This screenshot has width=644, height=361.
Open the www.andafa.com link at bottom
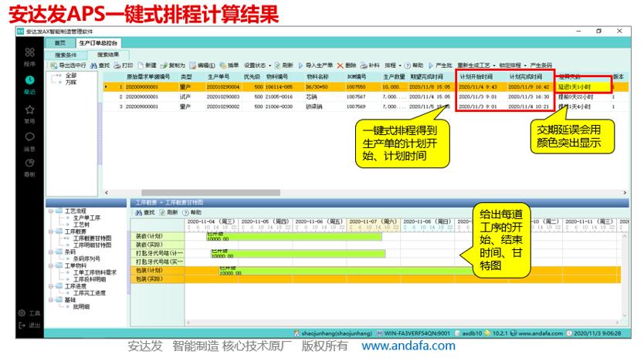pos(408,346)
